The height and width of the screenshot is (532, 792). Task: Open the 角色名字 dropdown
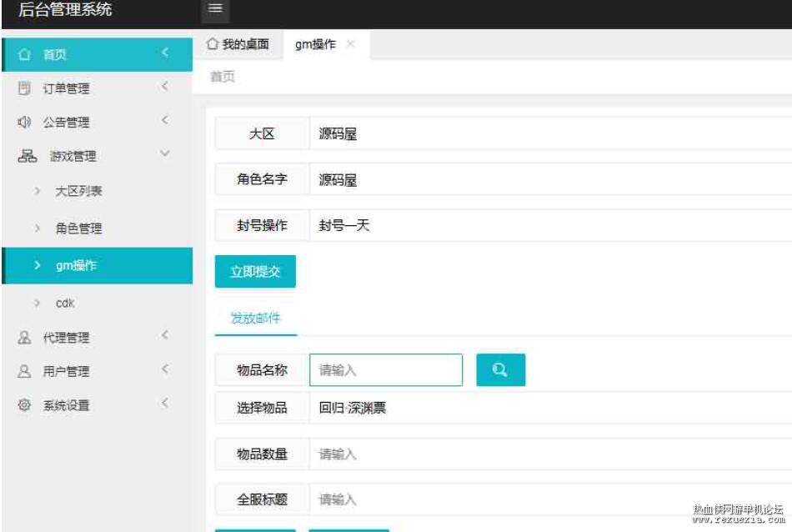coord(550,179)
